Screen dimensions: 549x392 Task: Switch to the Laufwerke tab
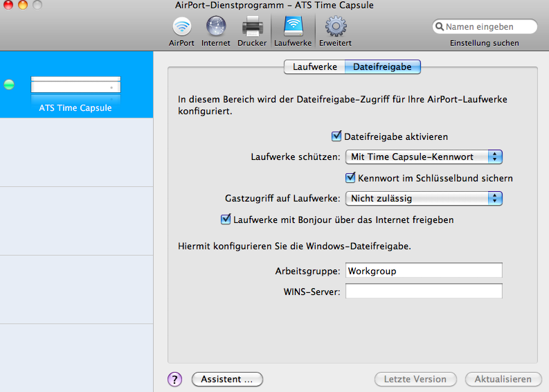tap(315, 66)
